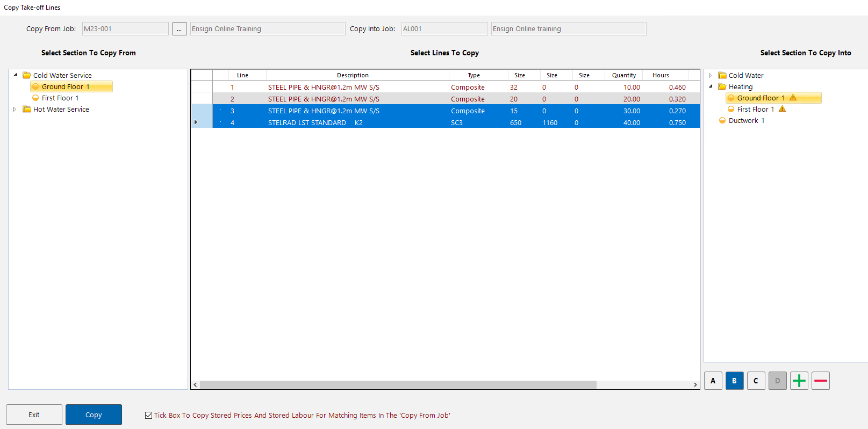Select Ductwork 1 in destination tree
Viewport: 868px width, 429px height.
point(747,120)
